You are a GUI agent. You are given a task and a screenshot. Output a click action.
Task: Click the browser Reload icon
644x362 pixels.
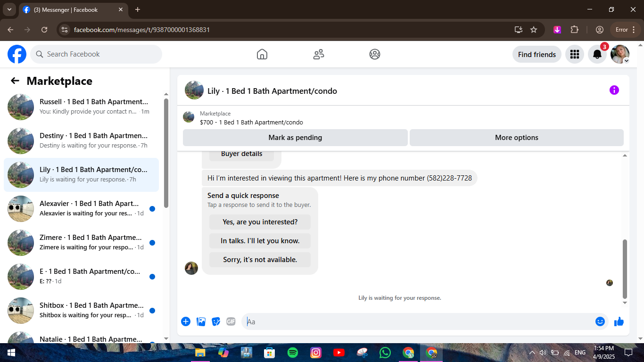click(x=44, y=30)
